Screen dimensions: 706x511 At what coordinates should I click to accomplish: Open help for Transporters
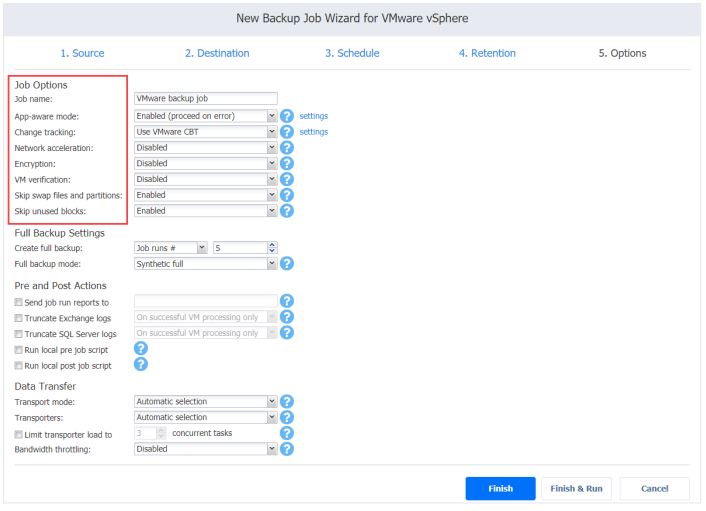287,417
